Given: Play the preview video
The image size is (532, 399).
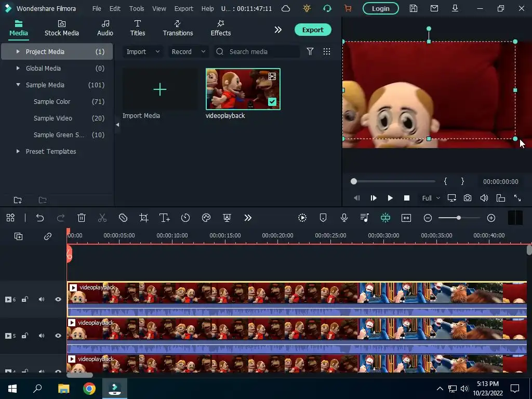Looking at the screenshot, I should point(390,198).
